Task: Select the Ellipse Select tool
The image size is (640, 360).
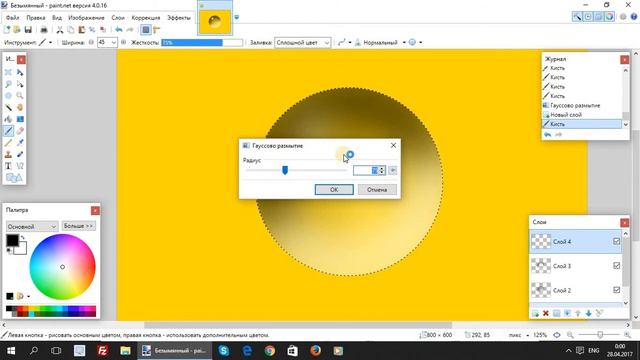Action: coord(8,96)
